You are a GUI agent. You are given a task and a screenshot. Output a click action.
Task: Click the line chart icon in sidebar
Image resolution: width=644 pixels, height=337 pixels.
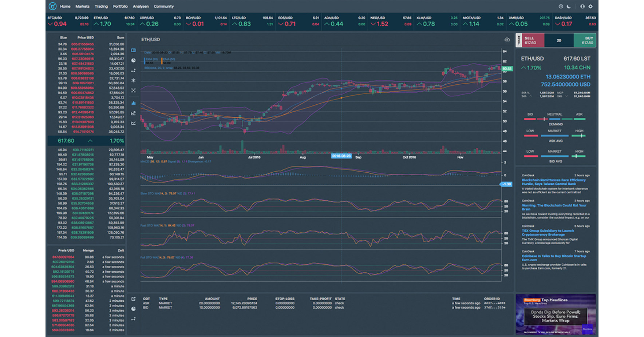pyautogui.click(x=134, y=123)
